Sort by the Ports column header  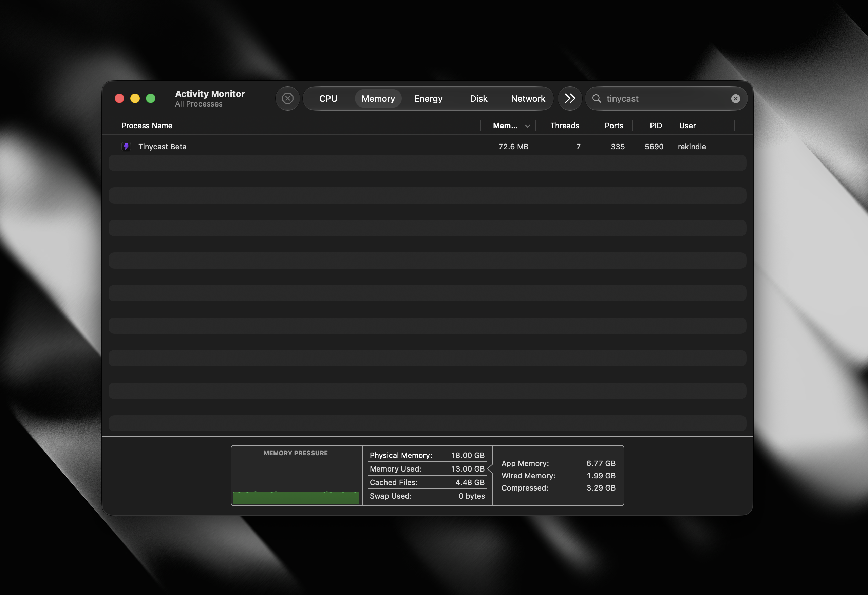click(614, 126)
